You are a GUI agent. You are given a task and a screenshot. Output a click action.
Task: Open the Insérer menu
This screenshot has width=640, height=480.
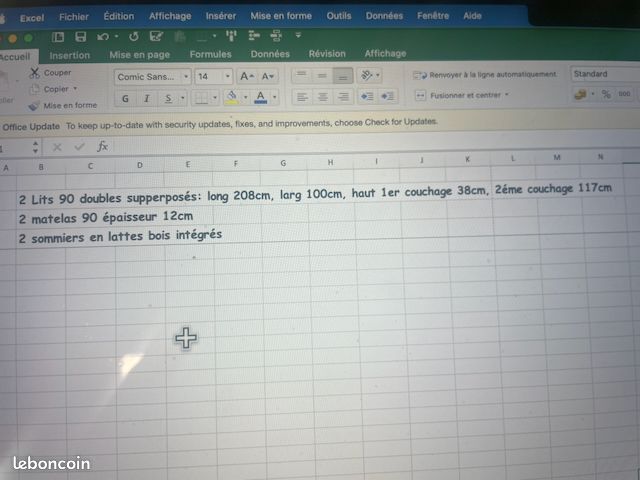pyautogui.click(x=220, y=16)
